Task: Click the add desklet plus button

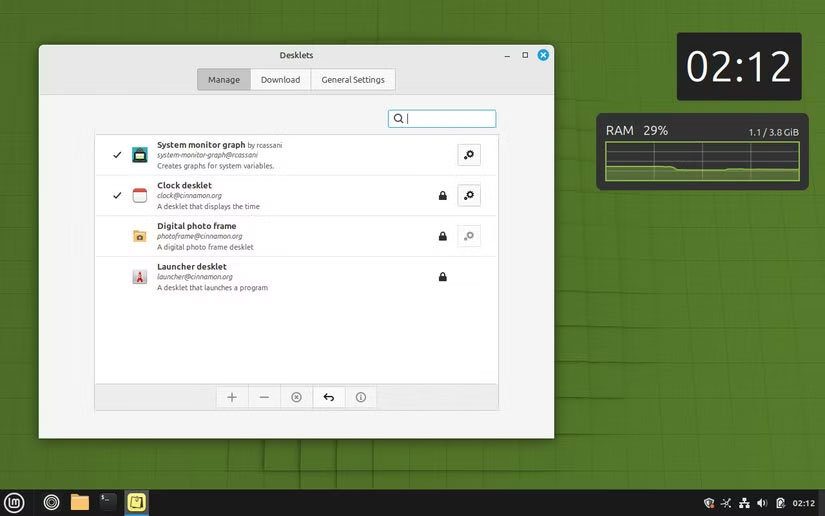Action: pos(232,397)
